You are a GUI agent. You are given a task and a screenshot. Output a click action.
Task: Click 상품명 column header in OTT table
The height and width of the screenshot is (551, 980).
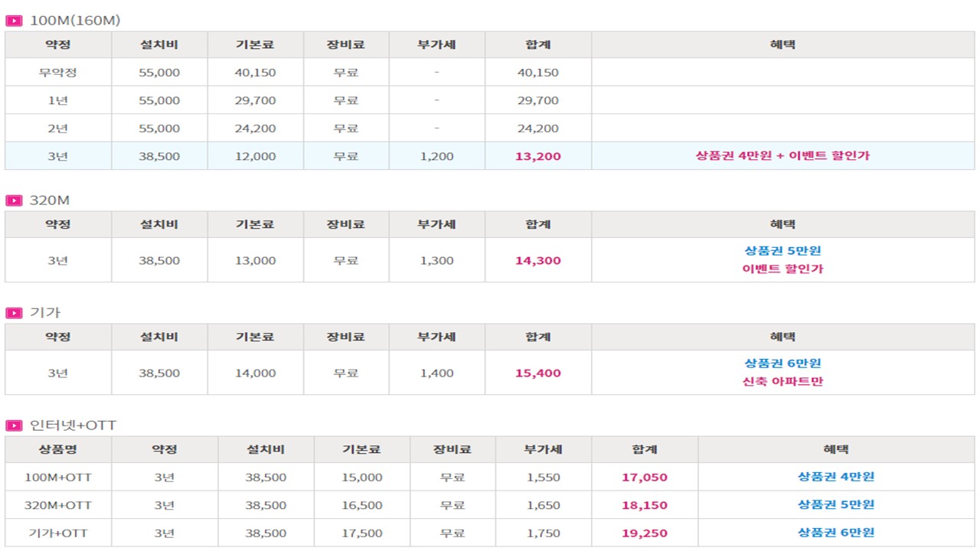pyautogui.click(x=58, y=449)
